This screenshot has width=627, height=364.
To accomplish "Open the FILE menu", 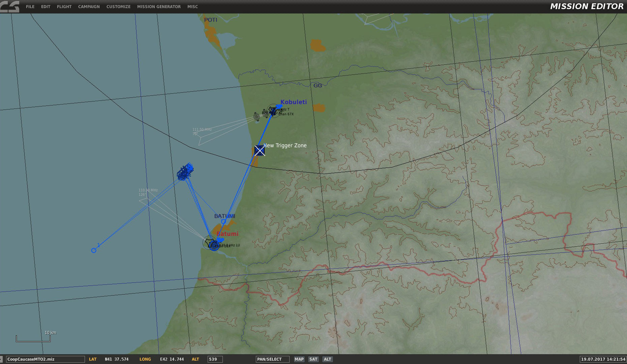I will pyautogui.click(x=30, y=7).
